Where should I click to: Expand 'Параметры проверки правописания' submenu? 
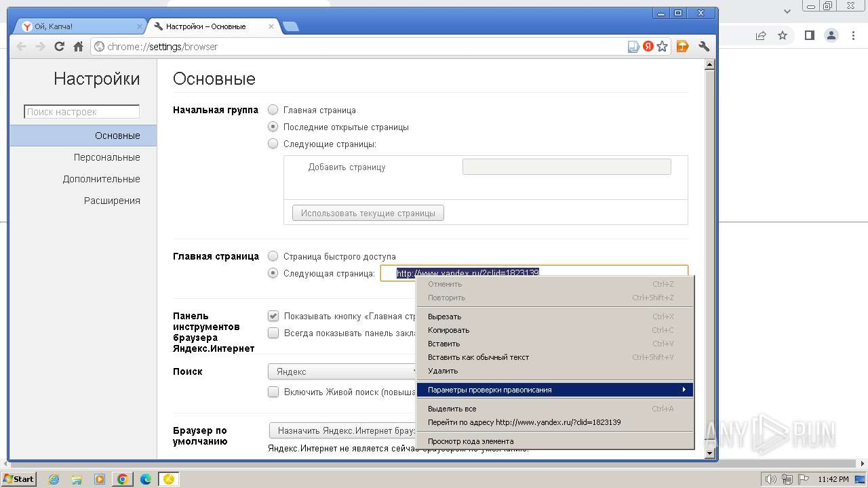click(x=555, y=390)
